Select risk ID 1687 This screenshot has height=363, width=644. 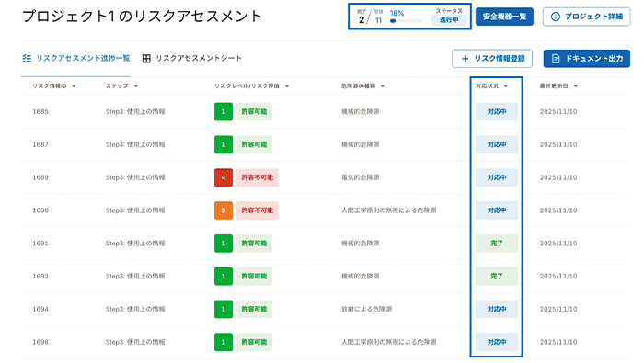tap(40, 144)
